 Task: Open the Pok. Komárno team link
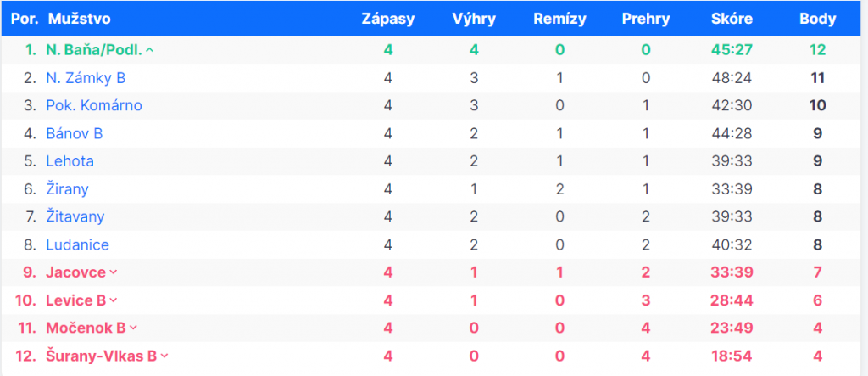pyautogui.click(x=94, y=106)
